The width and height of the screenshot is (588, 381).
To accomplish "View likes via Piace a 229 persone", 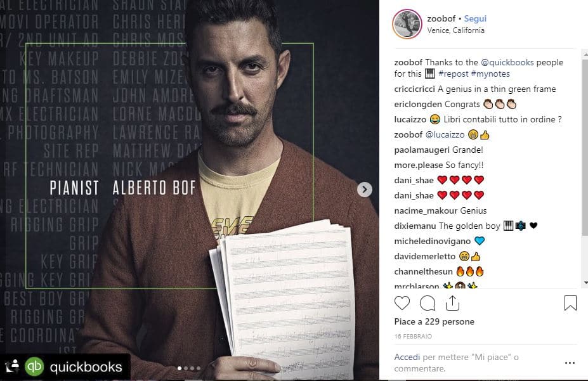I will point(434,321).
